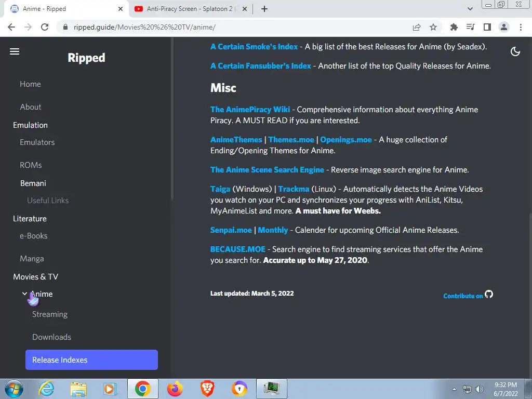Viewport: 532px width, 399px height.
Task: Open Useful Links under Bemani
Action: tap(48, 201)
